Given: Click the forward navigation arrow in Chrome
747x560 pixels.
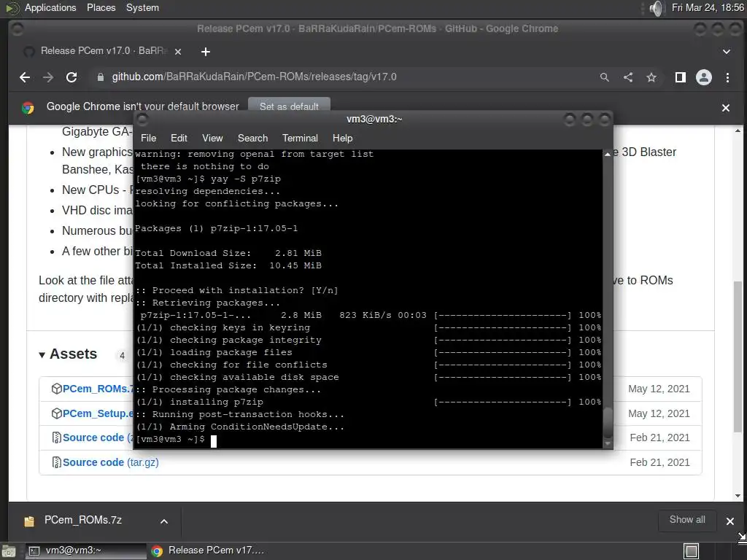Looking at the screenshot, I should click(48, 77).
